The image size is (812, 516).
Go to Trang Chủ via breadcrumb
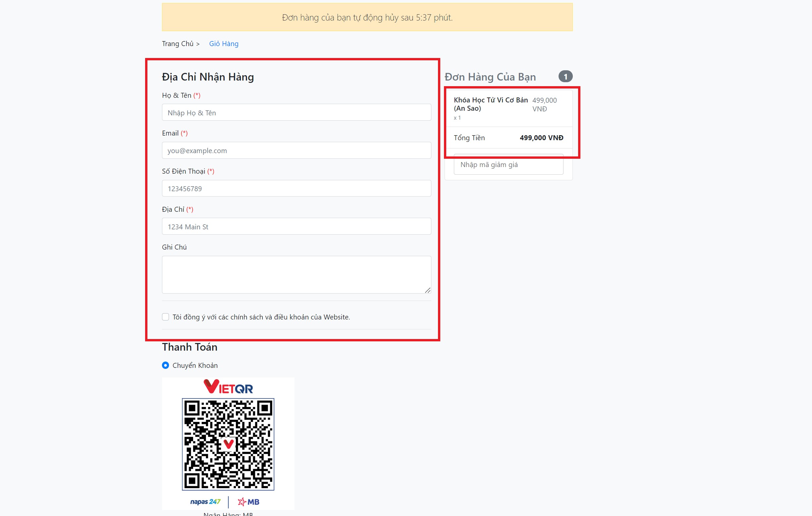click(177, 44)
